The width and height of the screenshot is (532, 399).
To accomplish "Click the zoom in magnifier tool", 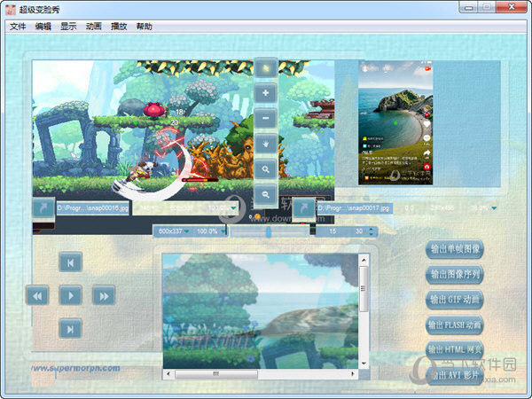I will 266,169.
